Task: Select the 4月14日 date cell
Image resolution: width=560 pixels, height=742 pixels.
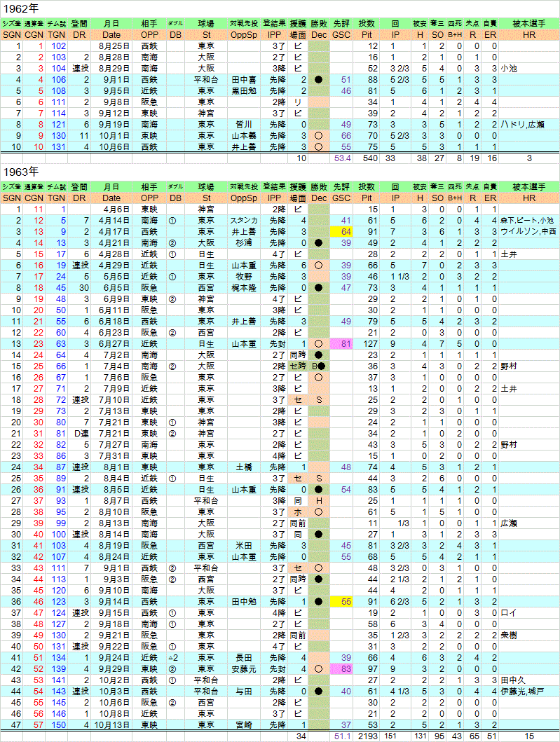Action: [x=111, y=221]
